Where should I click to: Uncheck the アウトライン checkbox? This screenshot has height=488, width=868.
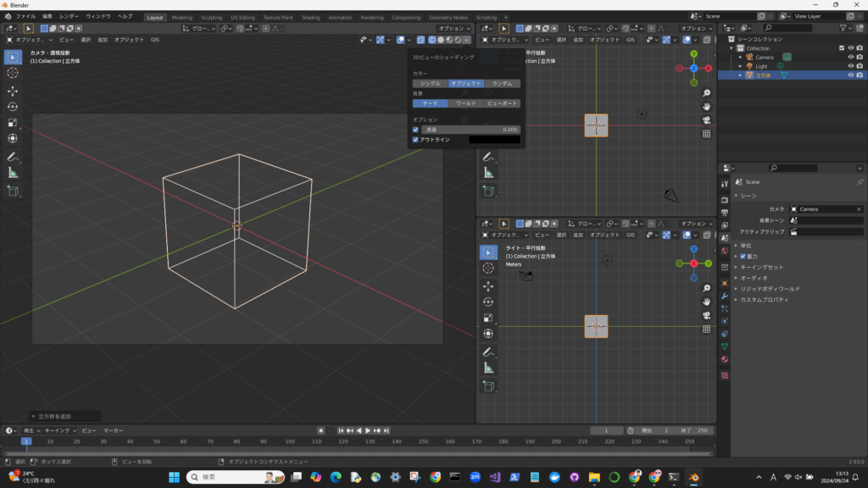pos(415,139)
